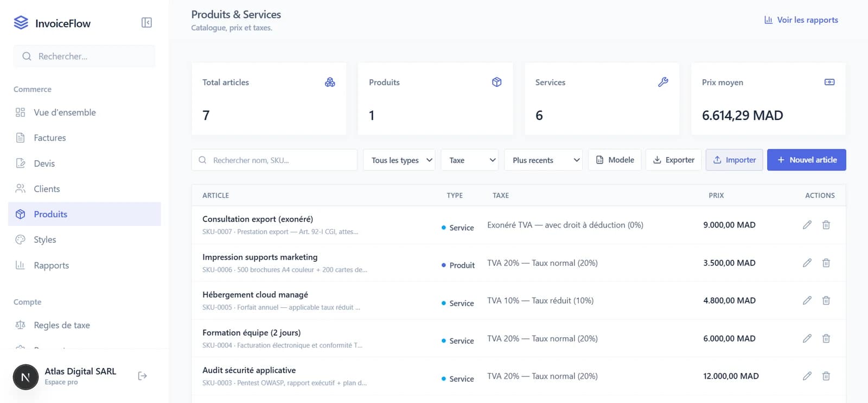Go to Factures in sidebar
Image resolution: width=868 pixels, height=403 pixels.
[x=85, y=138]
